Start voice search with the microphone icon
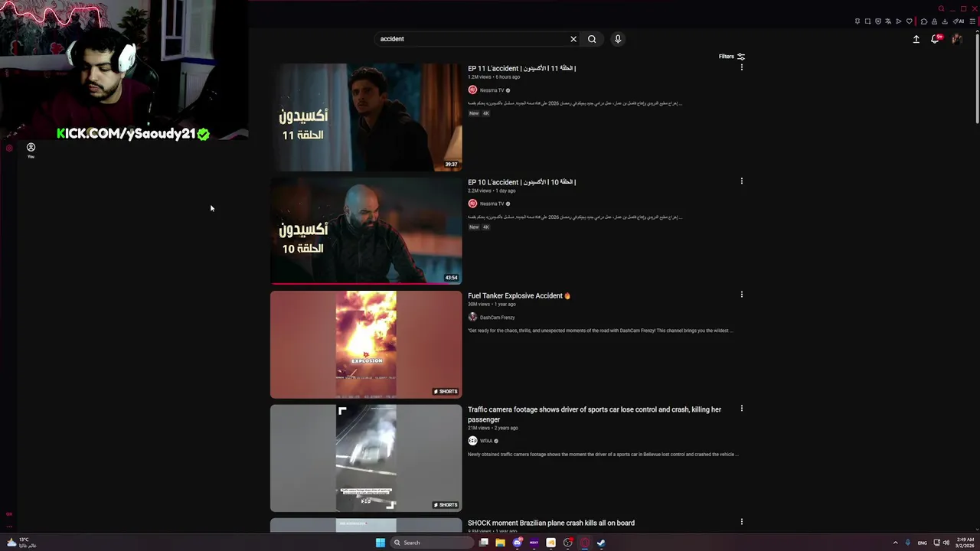The width and height of the screenshot is (980, 551). tap(618, 39)
